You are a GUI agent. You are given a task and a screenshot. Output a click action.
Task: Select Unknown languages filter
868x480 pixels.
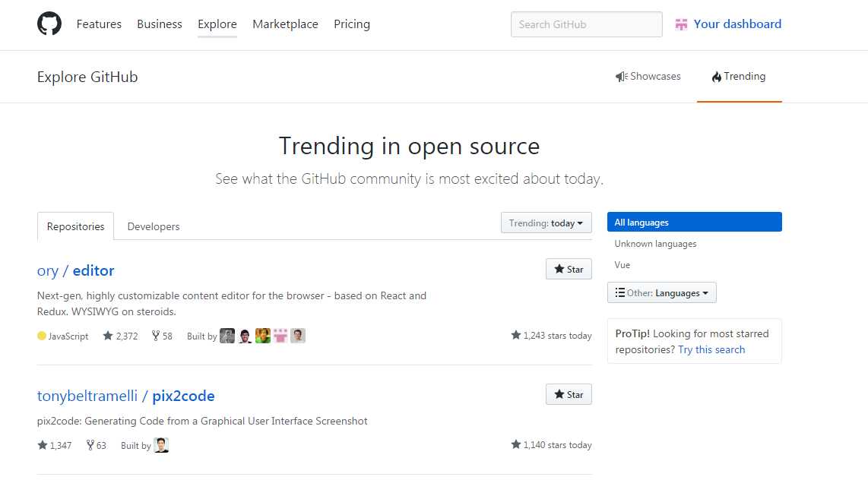pyautogui.click(x=655, y=243)
